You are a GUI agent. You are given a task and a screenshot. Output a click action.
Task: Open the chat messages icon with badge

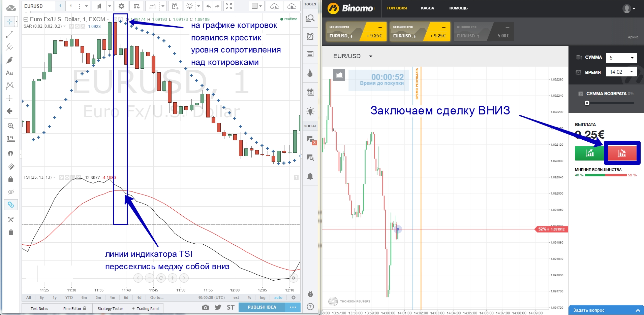[311, 140]
